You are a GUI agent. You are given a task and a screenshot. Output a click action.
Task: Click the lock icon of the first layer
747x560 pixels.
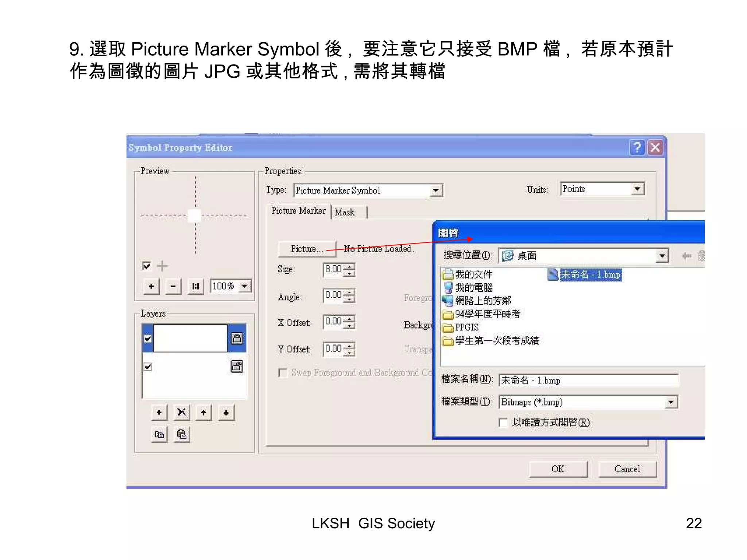point(237,338)
